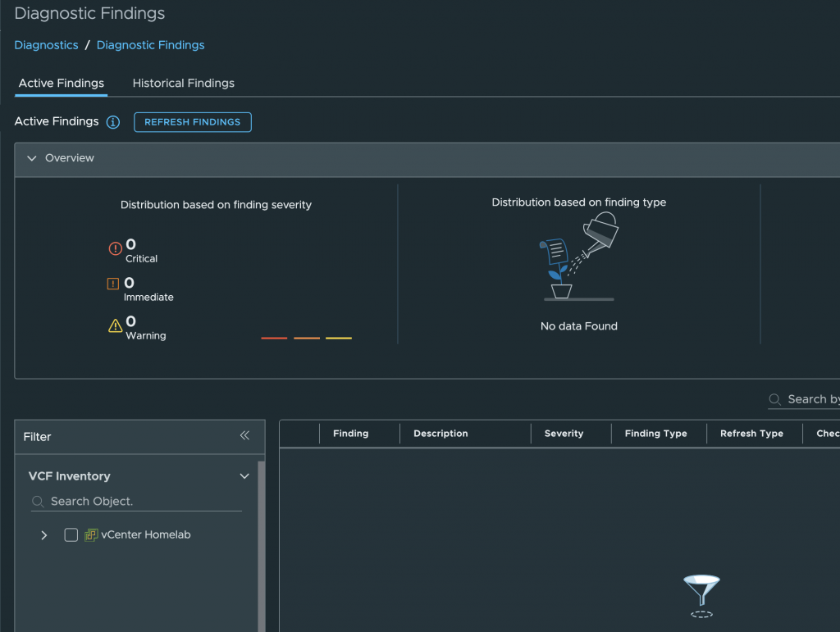Collapse the VCF Inventory section
This screenshot has height=632, width=840.
[x=244, y=476]
